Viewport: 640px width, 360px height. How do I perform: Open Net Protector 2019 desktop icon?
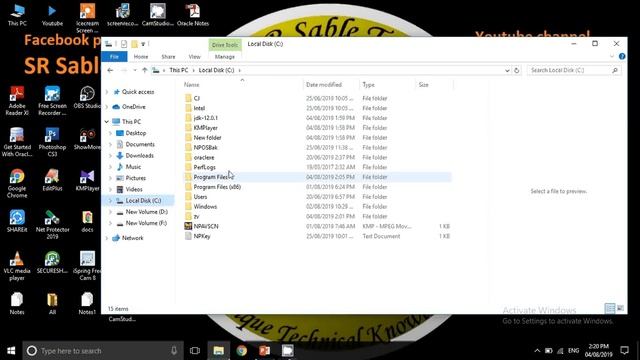(52, 225)
